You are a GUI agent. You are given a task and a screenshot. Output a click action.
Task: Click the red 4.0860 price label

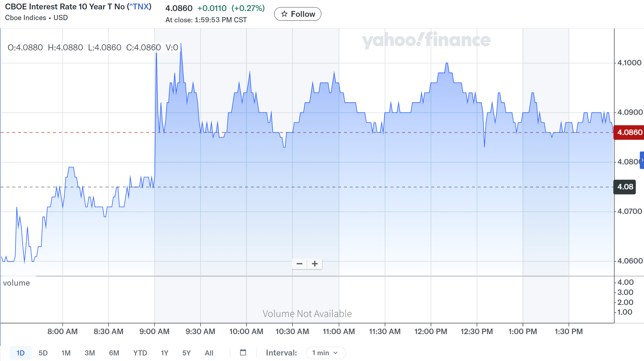(x=629, y=132)
